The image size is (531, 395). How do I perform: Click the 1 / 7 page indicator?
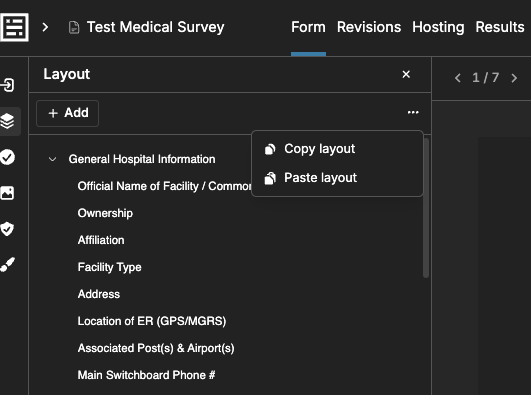coord(486,78)
